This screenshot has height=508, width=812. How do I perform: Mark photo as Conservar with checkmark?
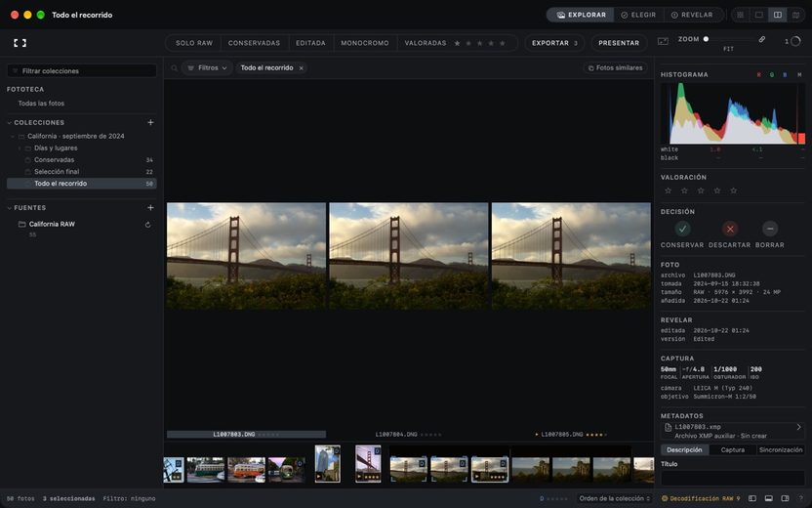click(682, 229)
